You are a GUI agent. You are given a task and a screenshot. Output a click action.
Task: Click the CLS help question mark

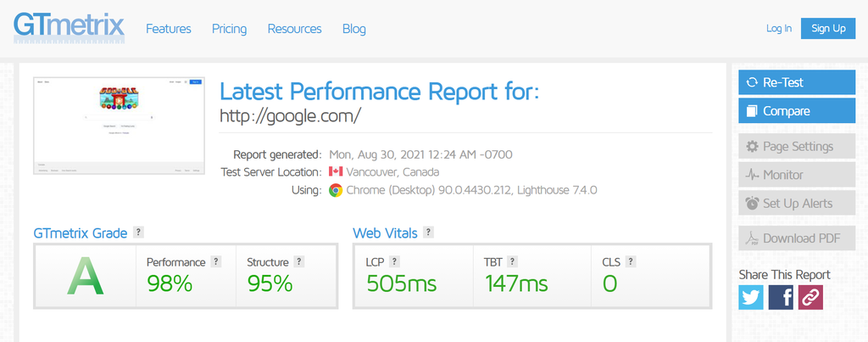[x=631, y=262]
